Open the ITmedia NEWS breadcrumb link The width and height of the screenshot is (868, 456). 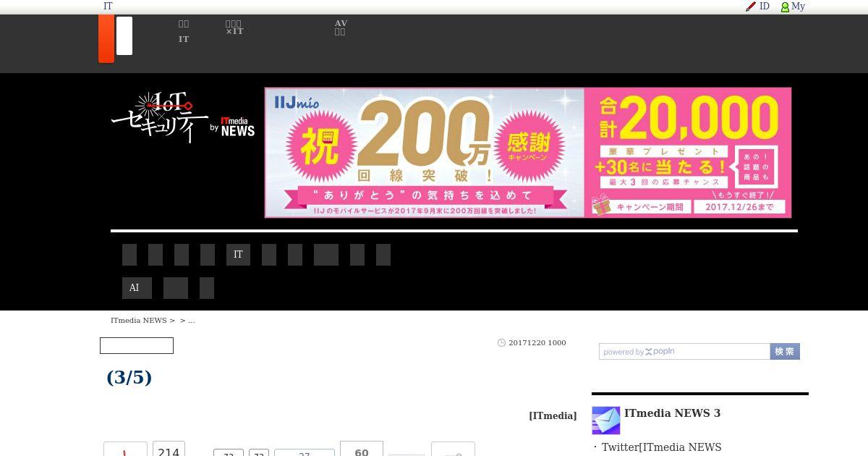138,321
